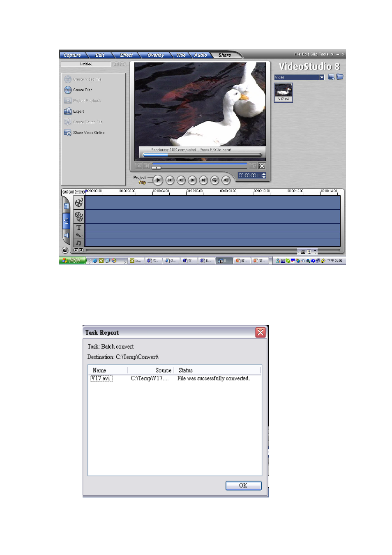Select the voice track icon
Viewport: 392px width, 555px height.
[x=79, y=235]
